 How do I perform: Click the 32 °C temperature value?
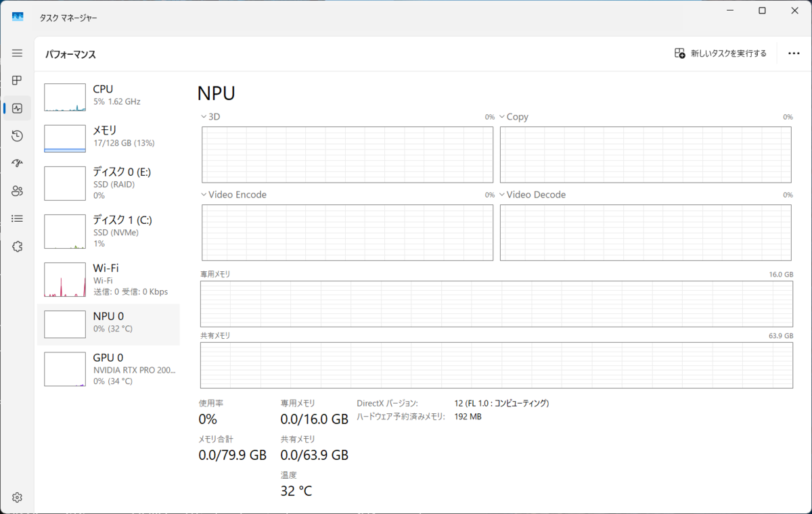point(296,491)
